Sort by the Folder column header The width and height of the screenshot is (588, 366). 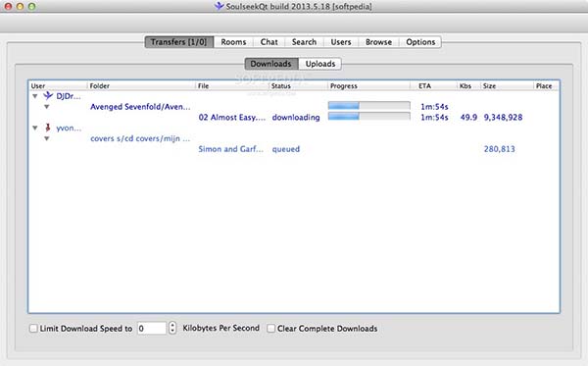(x=141, y=86)
